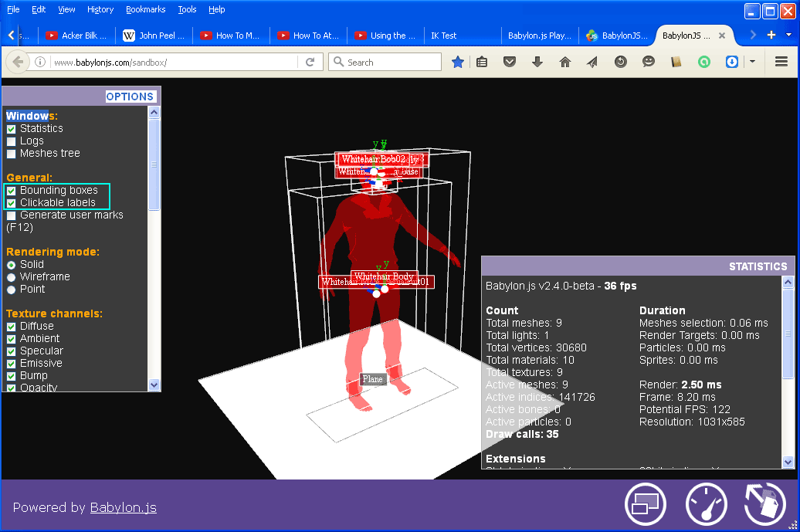The height and width of the screenshot is (532, 800).
Task: Click the chat smiley toolbar icon
Action: 648,63
